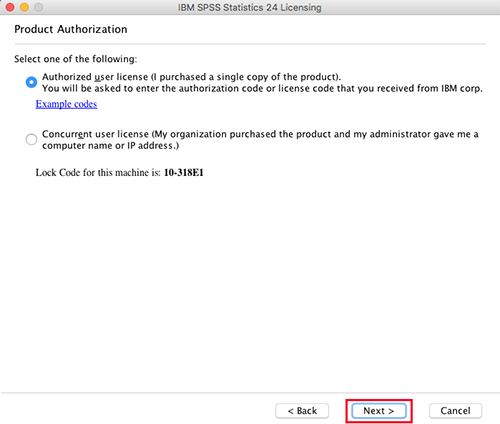Choose the Concurrent user license radio button
The image size is (500, 424).
coord(31,139)
